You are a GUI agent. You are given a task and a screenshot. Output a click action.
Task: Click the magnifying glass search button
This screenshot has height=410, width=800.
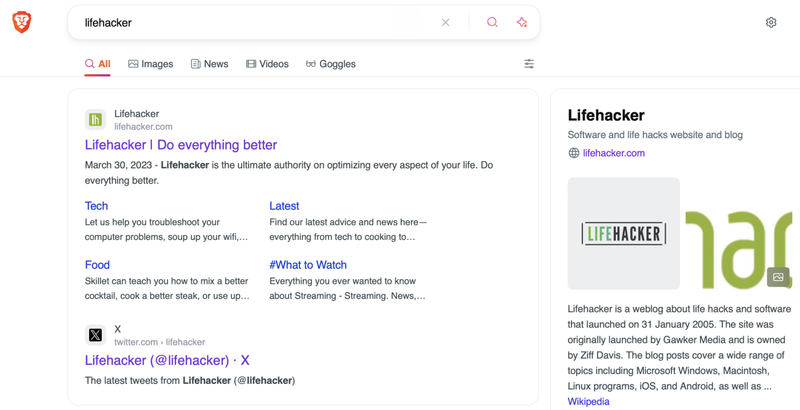tap(492, 23)
